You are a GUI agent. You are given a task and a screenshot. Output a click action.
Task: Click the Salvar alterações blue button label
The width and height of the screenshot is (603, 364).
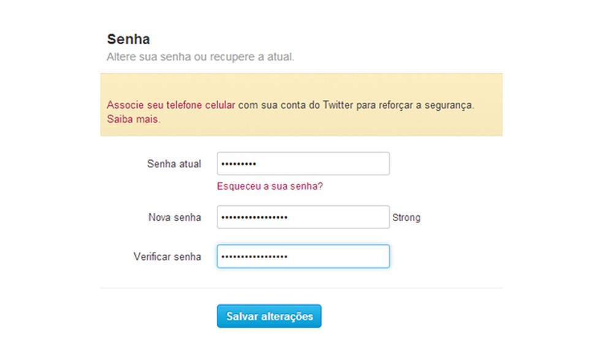click(269, 316)
